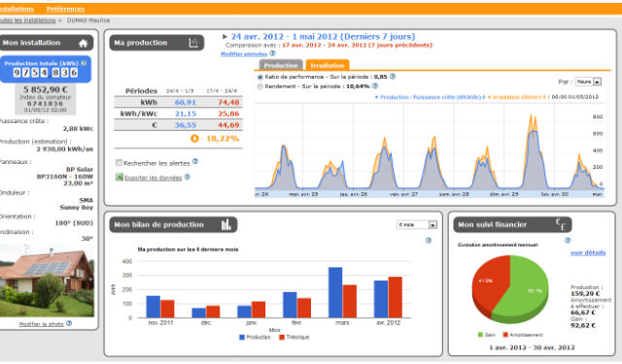Viewport: 622px width, 364px height.
Task: Switch to the Production tab
Action: click(281, 65)
